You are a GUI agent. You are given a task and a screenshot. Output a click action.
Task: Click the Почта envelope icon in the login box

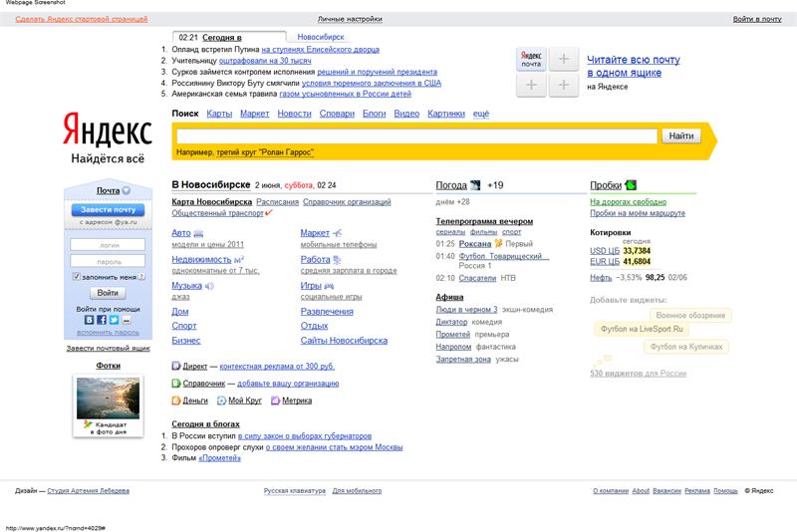point(127,190)
